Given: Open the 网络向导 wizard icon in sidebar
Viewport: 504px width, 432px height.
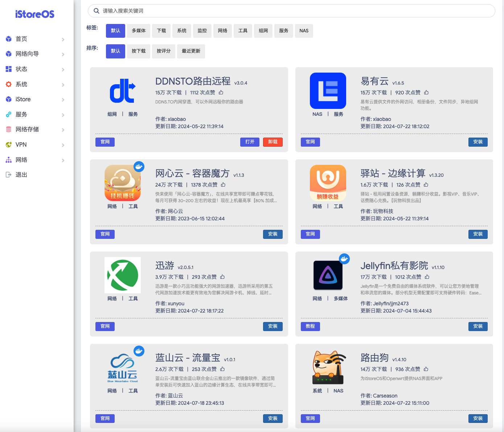Looking at the screenshot, I should click(x=9, y=53).
